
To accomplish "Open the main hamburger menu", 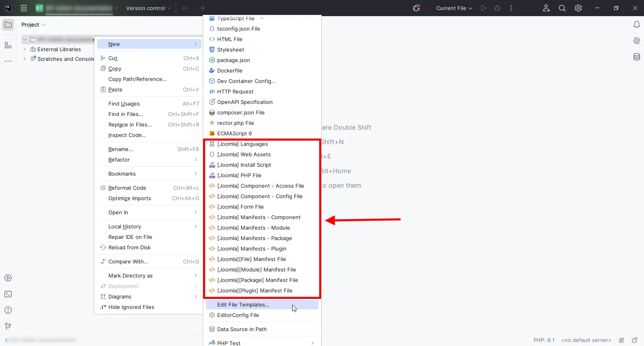I will point(24,8).
